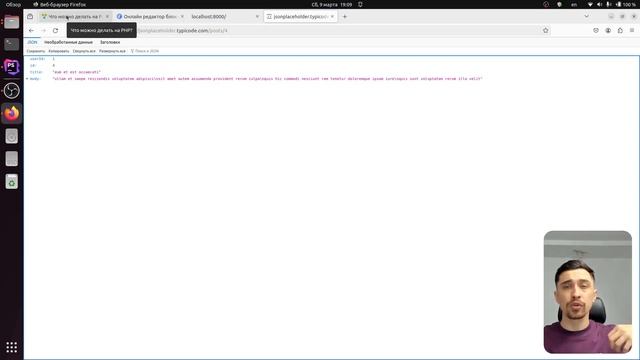This screenshot has width=640, height=360.
Task: Focus the JSON filter search field
Action: pyautogui.click(x=147, y=51)
